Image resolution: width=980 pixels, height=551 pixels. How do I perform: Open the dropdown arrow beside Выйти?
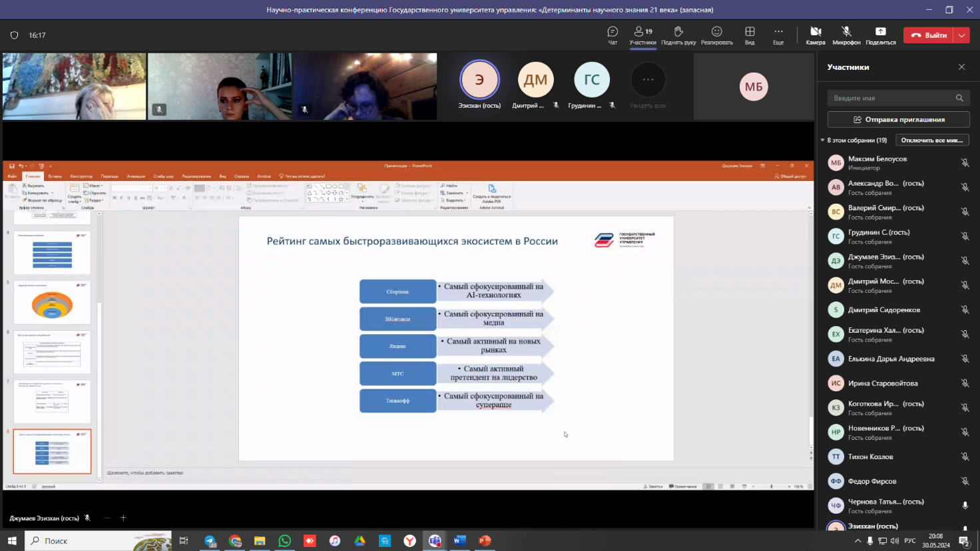pos(962,35)
